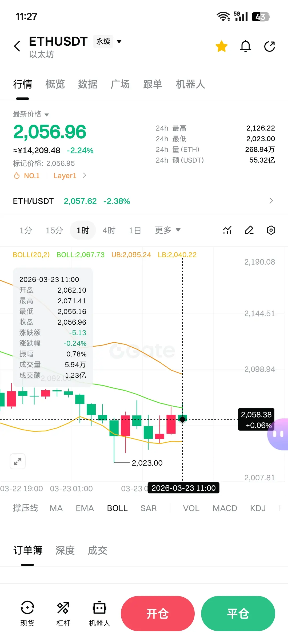Viewport: 288px width, 644px height.
Task: Switch to the 广场 tab
Action: (x=120, y=84)
